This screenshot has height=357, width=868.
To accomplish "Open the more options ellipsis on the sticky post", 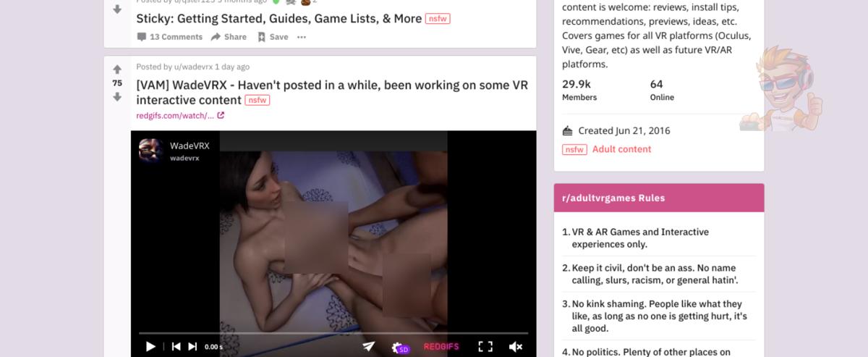I will point(302,37).
